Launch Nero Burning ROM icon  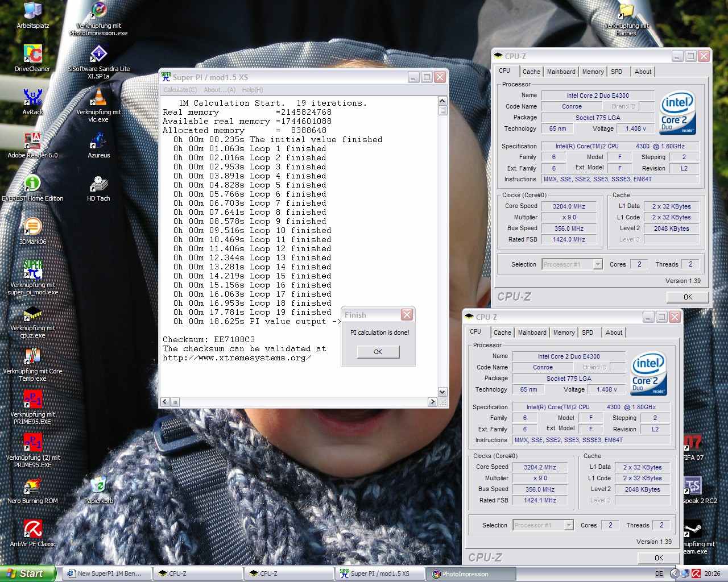click(32, 490)
